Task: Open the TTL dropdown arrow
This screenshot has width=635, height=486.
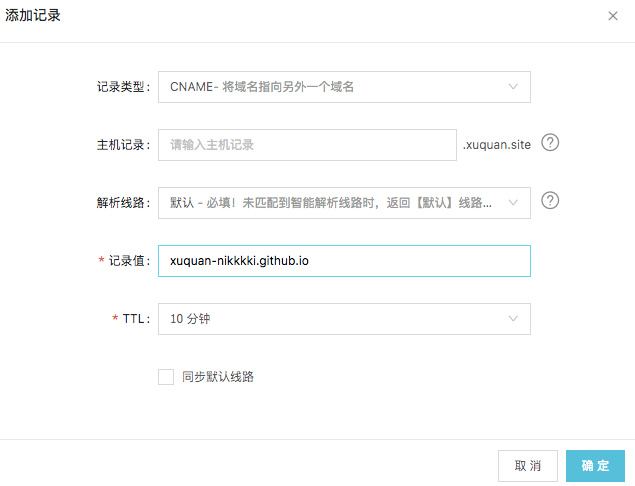Action: click(513, 319)
